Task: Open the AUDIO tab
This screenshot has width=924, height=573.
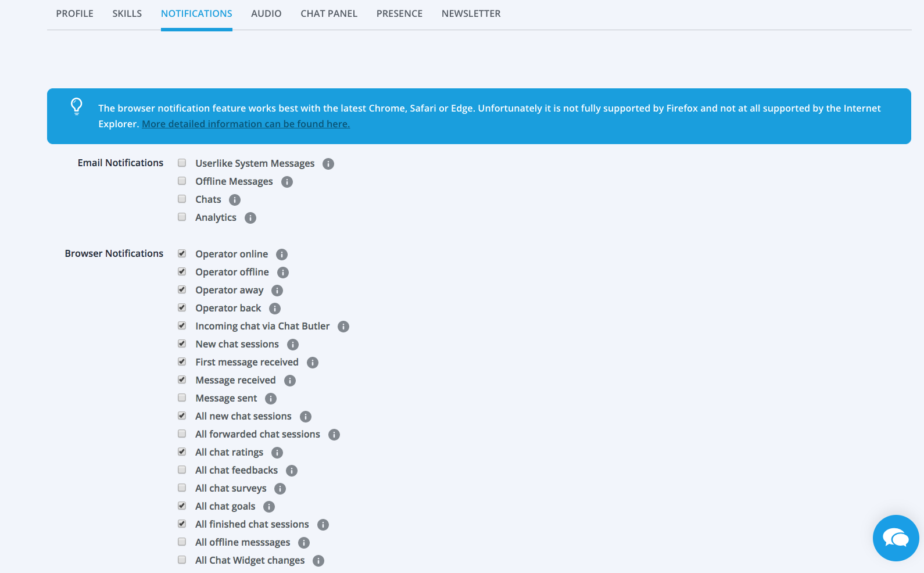Action: (266, 13)
